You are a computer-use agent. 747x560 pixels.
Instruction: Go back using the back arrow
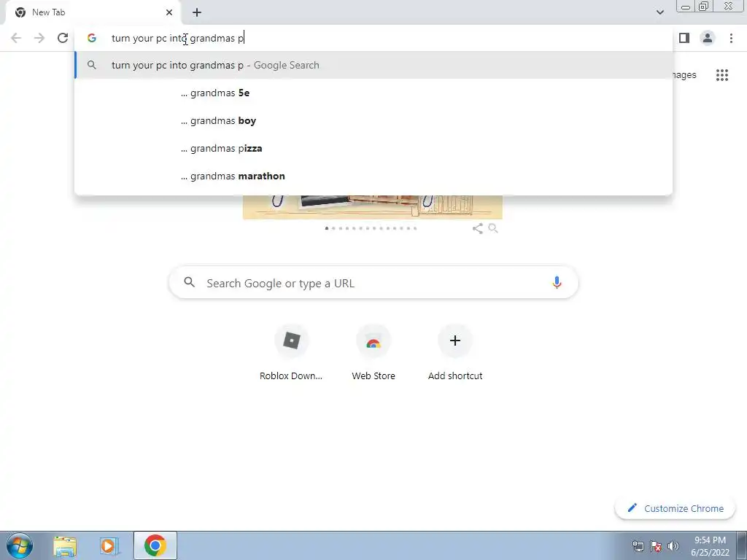click(16, 38)
